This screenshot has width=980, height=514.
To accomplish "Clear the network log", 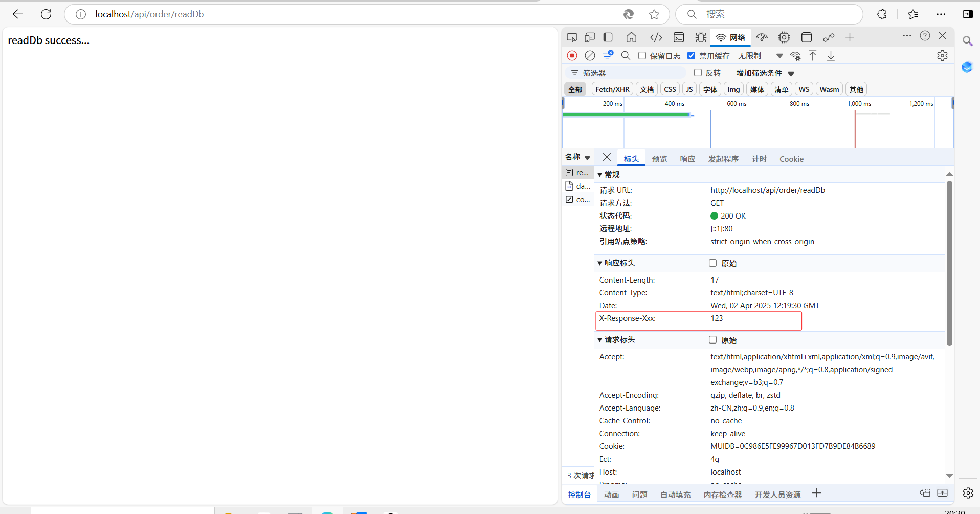I will 590,56.
